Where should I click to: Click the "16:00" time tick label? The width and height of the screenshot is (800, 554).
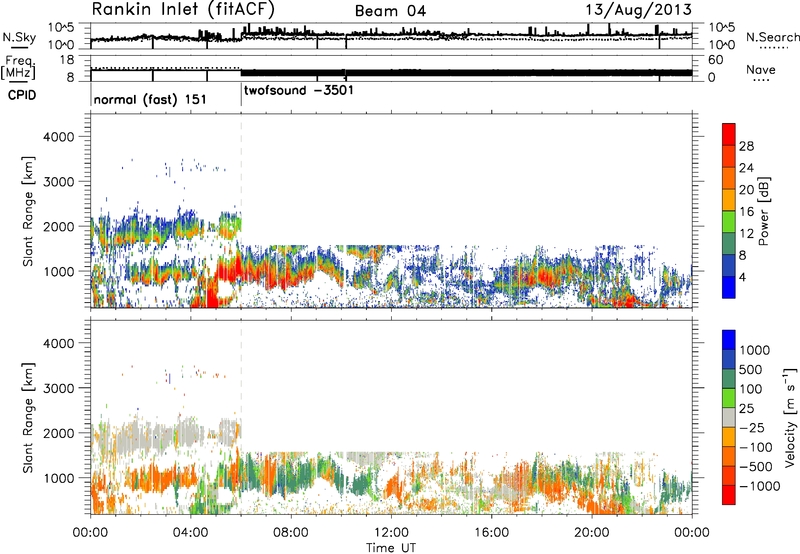[x=492, y=533]
